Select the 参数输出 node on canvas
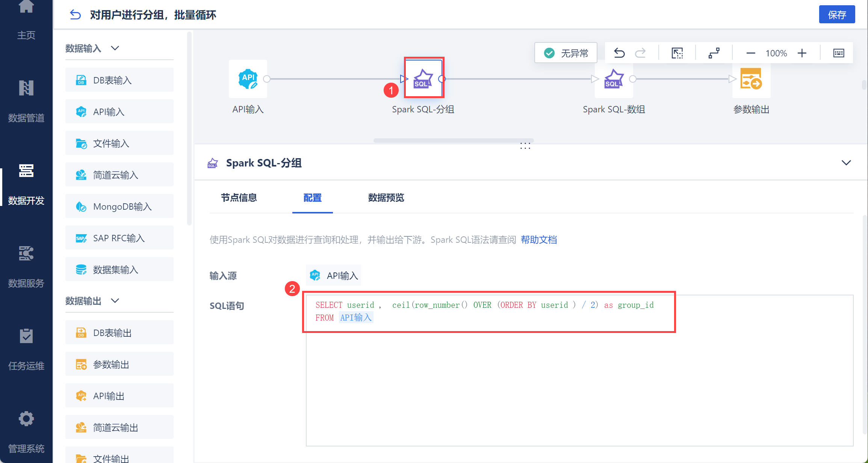Image resolution: width=868 pixels, height=463 pixels. point(751,79)
